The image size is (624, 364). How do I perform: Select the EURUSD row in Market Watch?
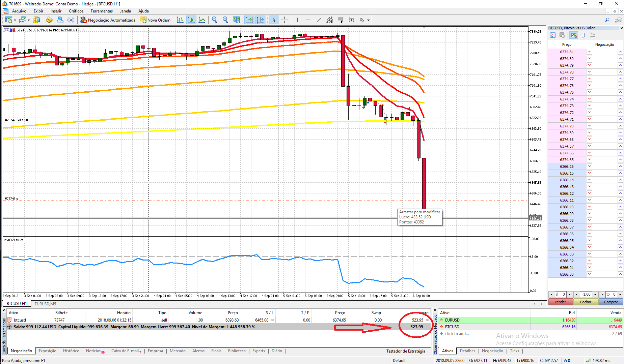531,320
